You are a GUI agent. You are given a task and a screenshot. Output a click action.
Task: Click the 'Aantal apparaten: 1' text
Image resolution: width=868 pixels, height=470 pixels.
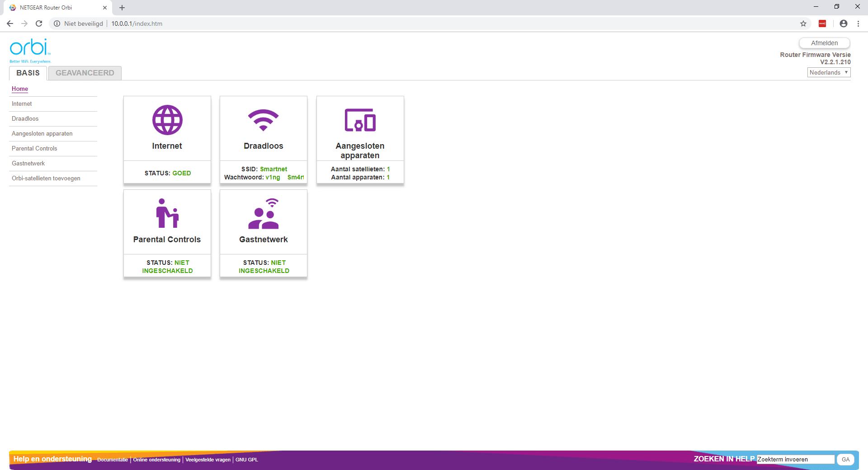click(x=360, y=177)
